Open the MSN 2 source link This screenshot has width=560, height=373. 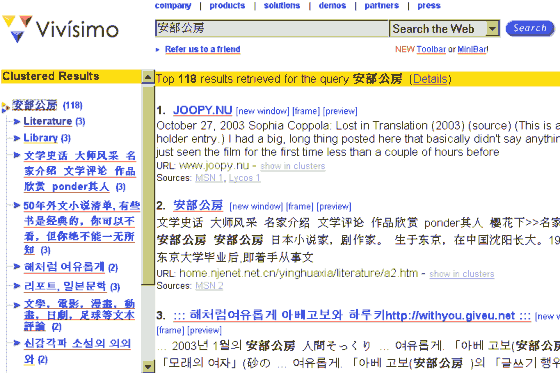pos(209,286)
